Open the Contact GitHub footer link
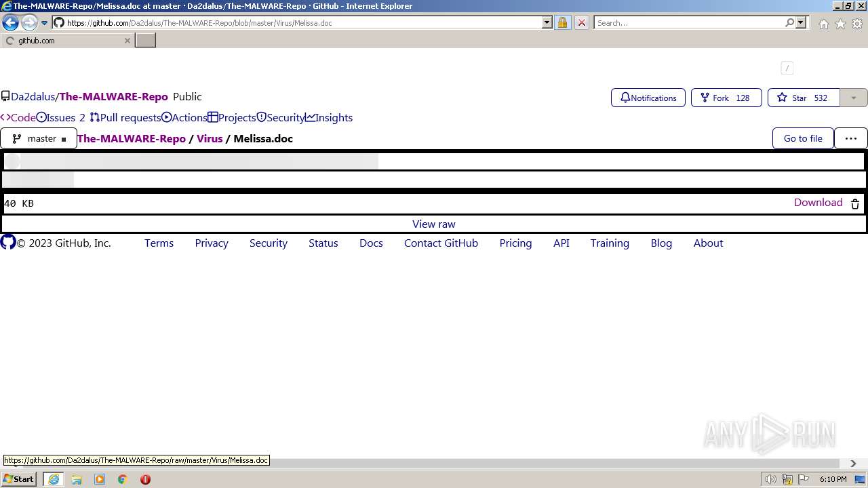The width and height of the screenshot is (868, 488). pos(441,243)
